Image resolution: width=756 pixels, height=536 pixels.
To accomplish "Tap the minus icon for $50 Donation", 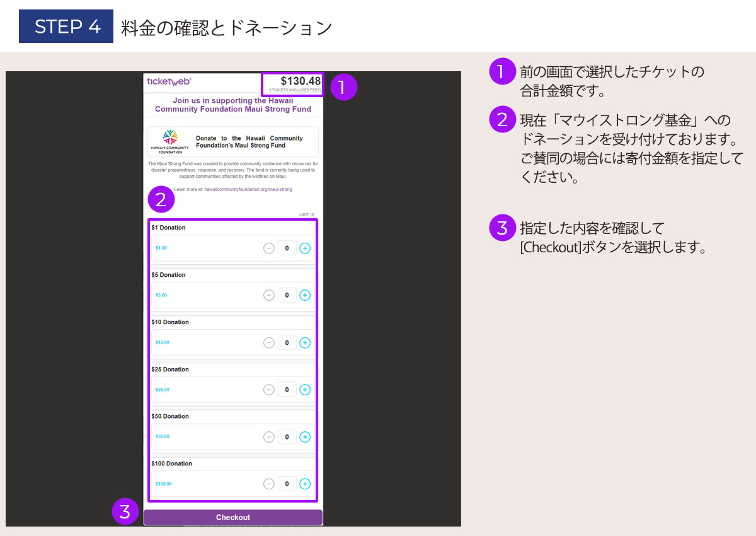I will point(269,437).
